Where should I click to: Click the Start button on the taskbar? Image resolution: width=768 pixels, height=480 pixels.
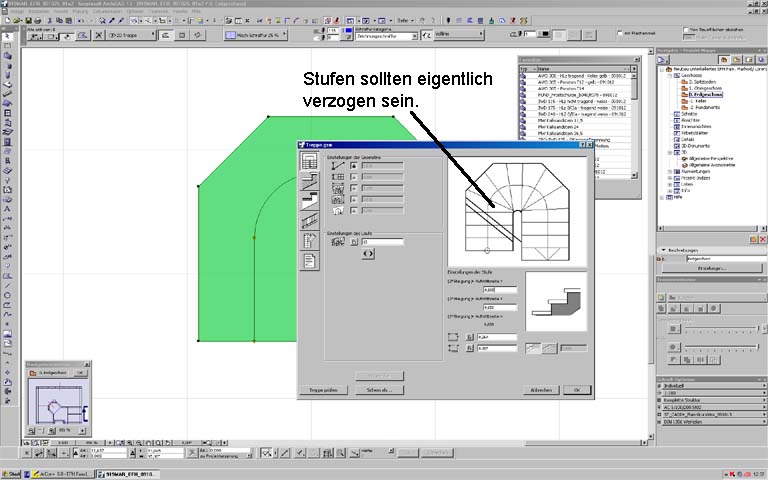pyautogui.click(x=13, y=473)
